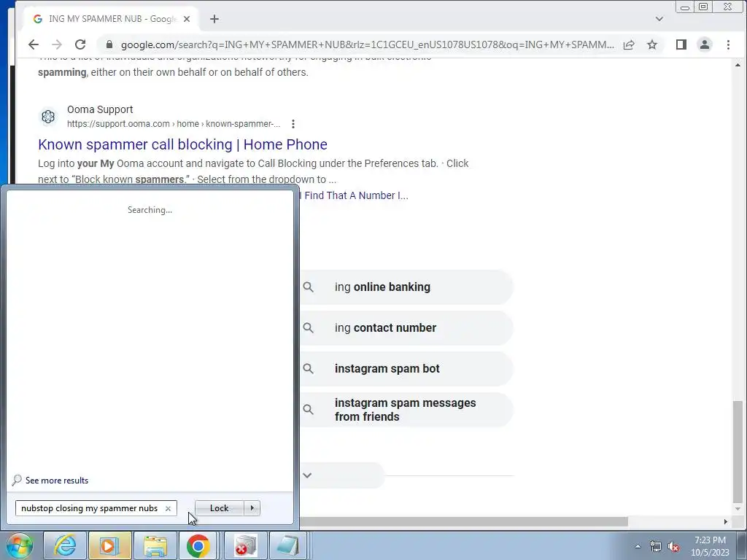Launch Internet Explorer from taskbar
The image size is (747, 560).
pyautogui.click(x=65, y=545)
